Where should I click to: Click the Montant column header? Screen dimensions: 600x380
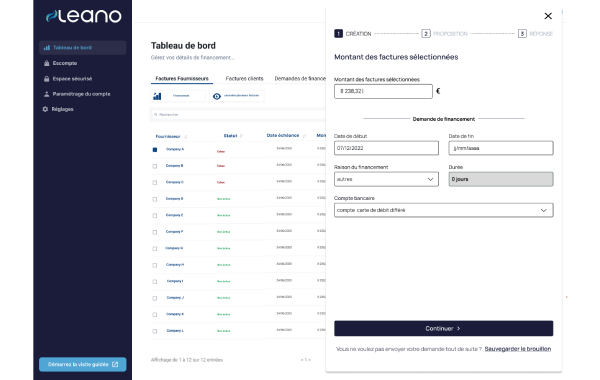tap(321, 135)
